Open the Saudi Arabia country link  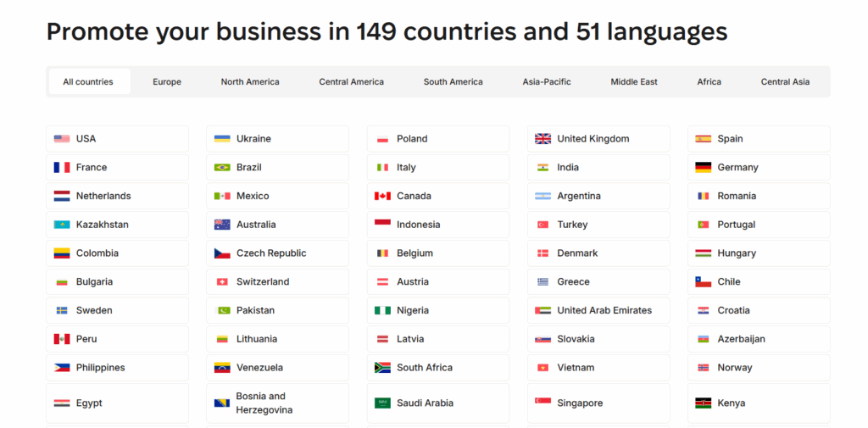pos(438,403)
